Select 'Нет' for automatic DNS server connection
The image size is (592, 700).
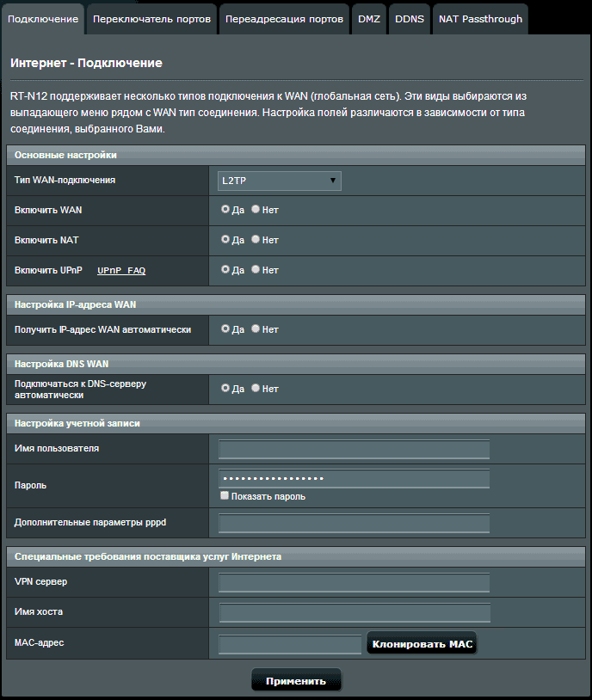coord(256,389)
